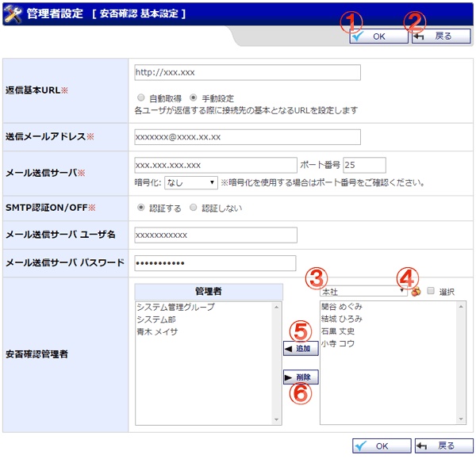Select 関谷 めぐみ in the user list

pyautogui.click(x=342, y=307)
